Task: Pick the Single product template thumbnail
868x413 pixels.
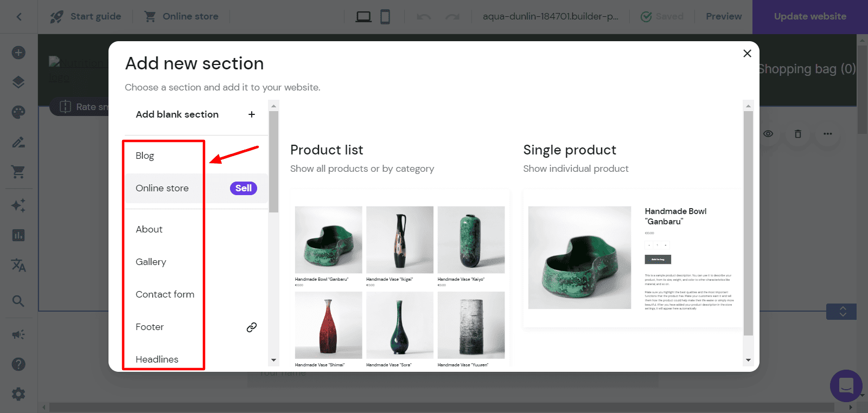Action: click(x=632, y=259)
